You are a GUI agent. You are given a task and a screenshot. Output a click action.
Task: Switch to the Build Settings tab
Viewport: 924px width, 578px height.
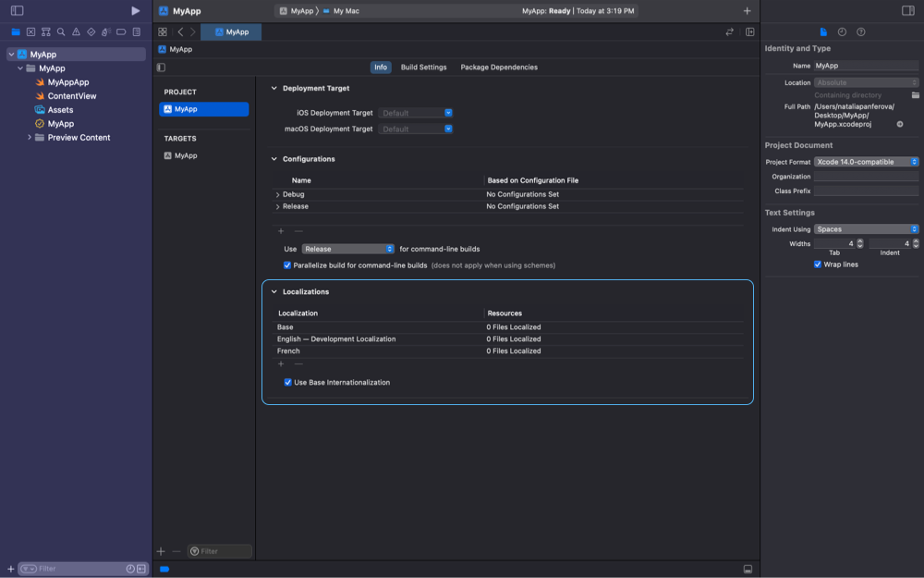(423, 68)
